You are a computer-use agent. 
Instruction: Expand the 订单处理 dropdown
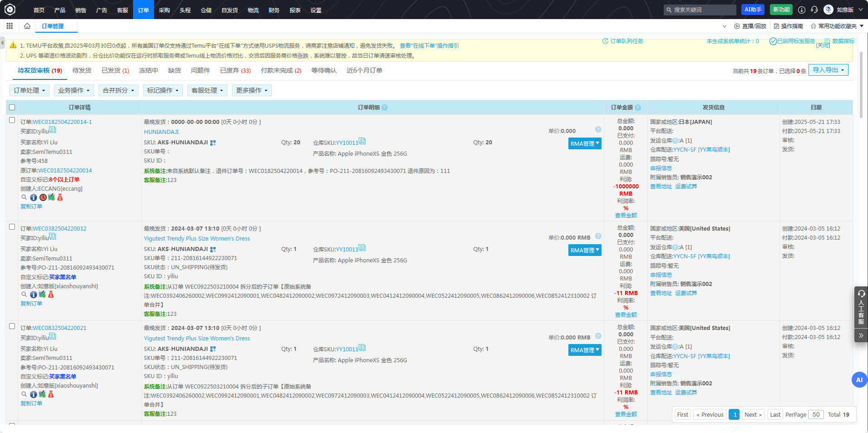30,90
